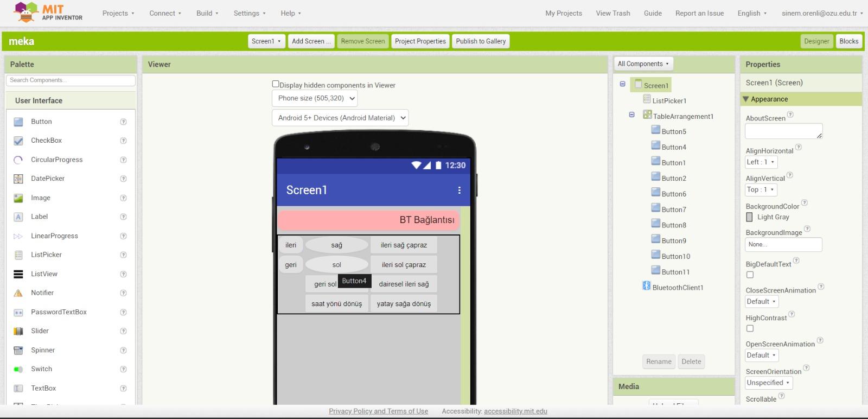Click the Search Components field
Screen dimensions: 868x419
click(x=71, y=80)
